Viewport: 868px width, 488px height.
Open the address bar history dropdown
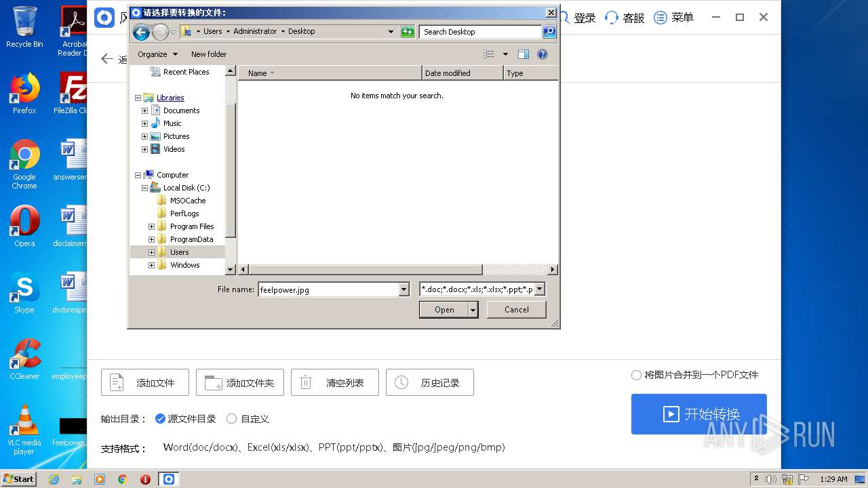point(391,32)
